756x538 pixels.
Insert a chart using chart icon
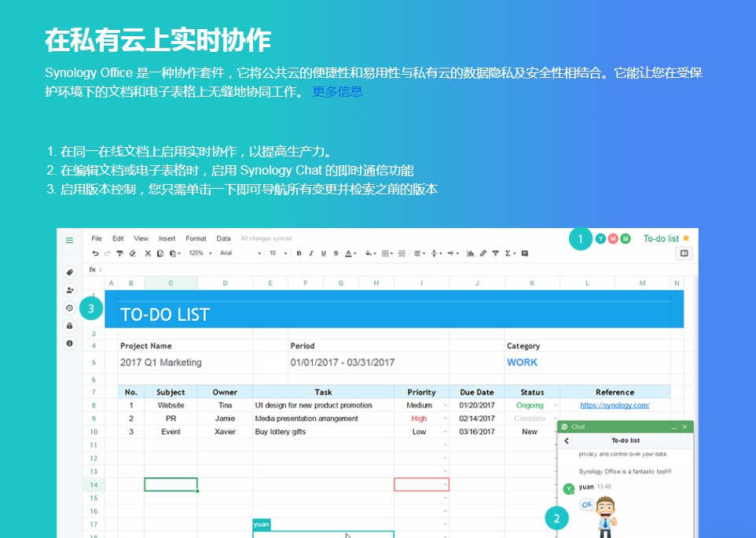coord(470,253)
